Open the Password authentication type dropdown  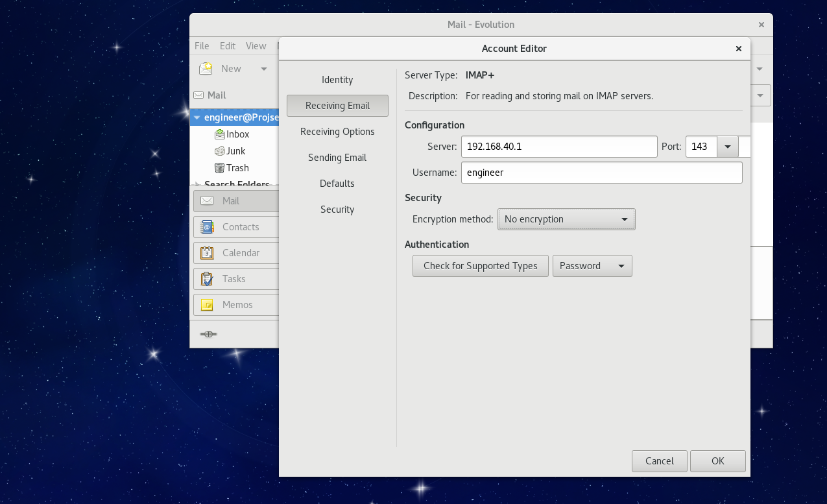(x=592, y=266)
